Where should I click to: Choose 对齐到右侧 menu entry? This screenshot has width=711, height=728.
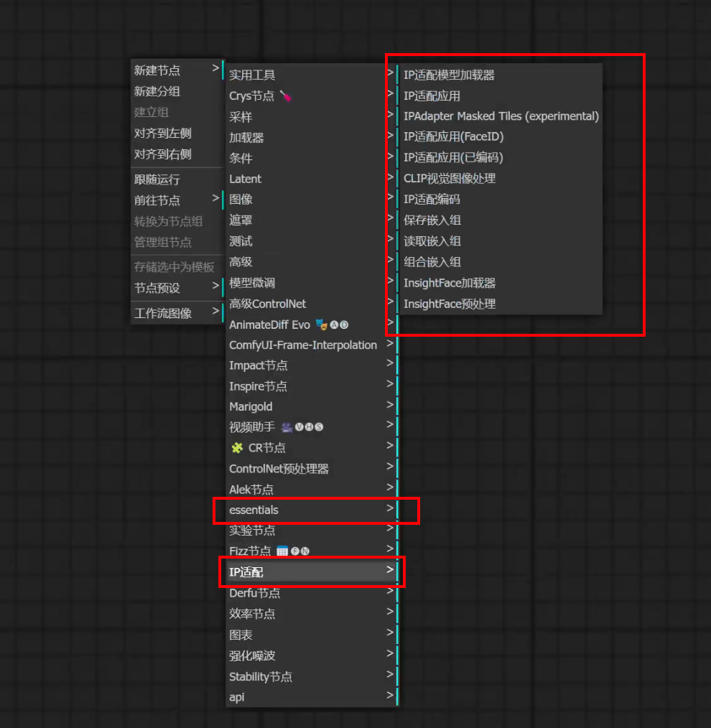(177, 154)
